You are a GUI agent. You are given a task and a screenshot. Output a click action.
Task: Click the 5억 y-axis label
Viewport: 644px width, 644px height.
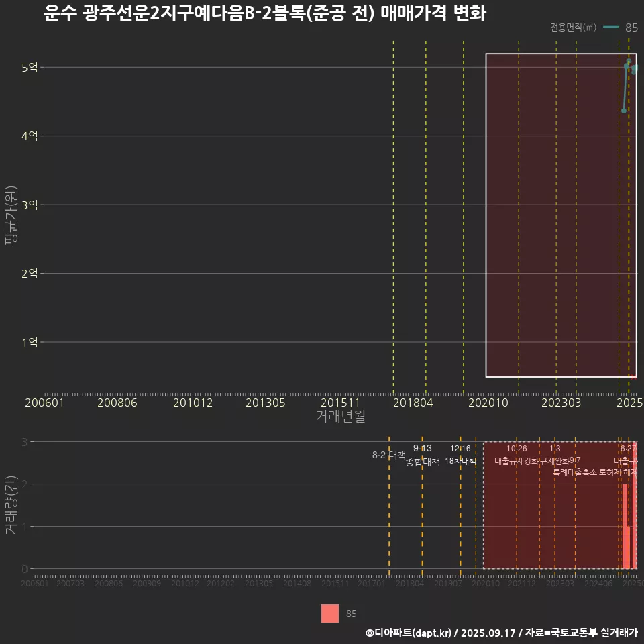(30, 67)
